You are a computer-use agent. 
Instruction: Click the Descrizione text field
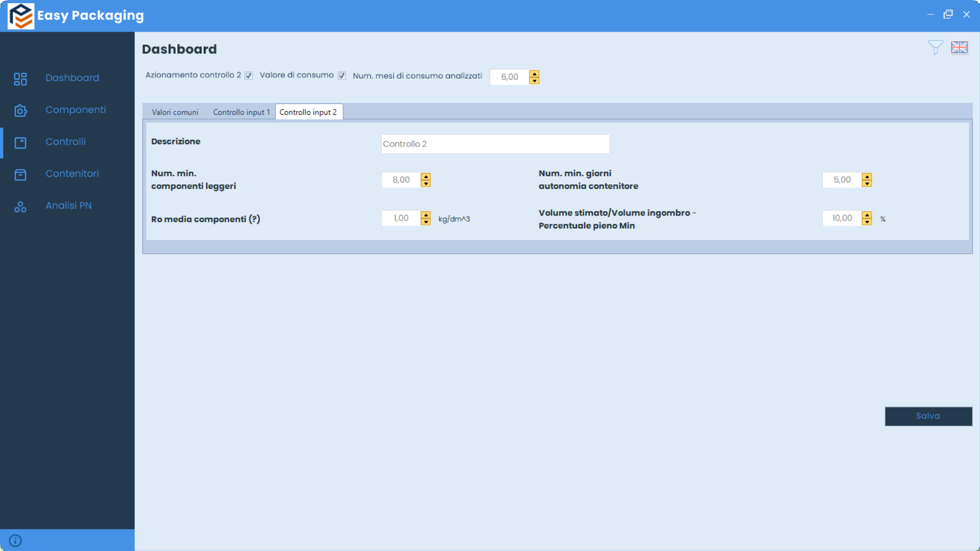point(495,144)
